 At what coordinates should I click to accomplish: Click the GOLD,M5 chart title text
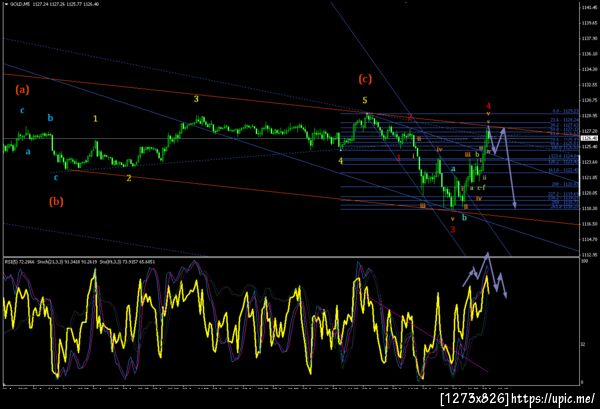pos(20,4)
